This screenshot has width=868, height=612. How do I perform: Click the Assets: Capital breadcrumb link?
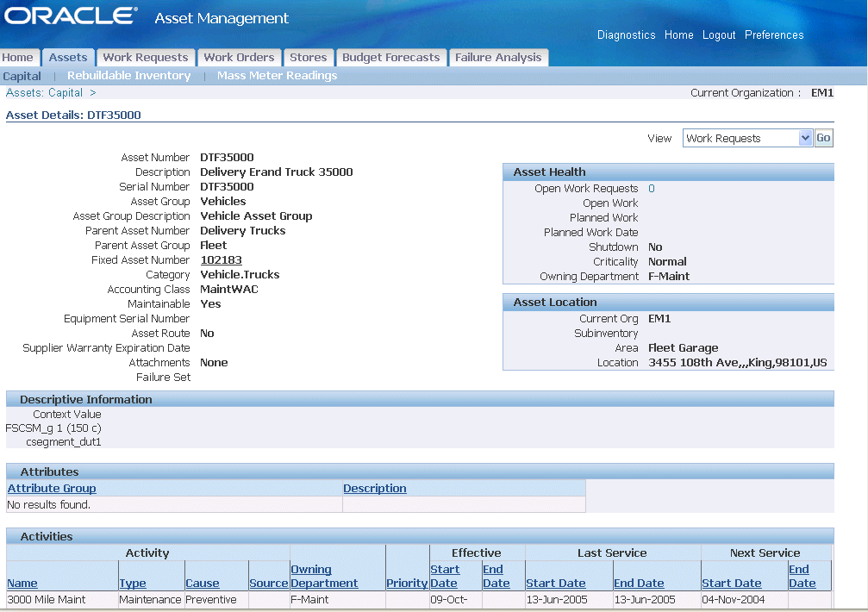click(x=44, y=93)
